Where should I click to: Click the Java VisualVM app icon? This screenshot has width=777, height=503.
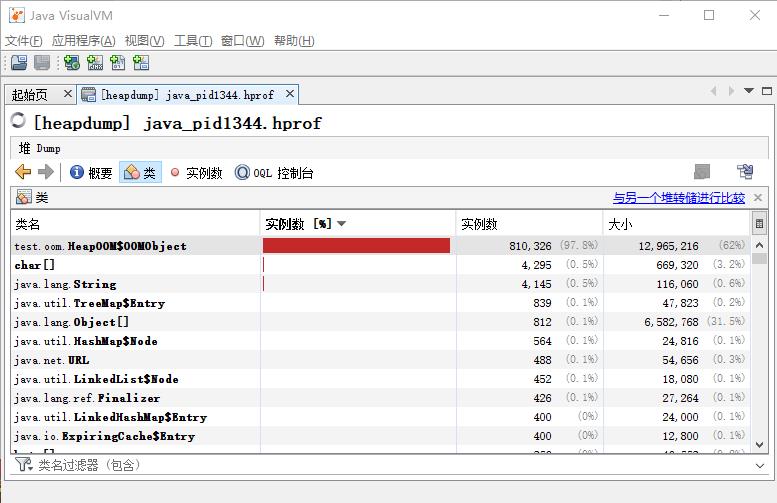16,15
